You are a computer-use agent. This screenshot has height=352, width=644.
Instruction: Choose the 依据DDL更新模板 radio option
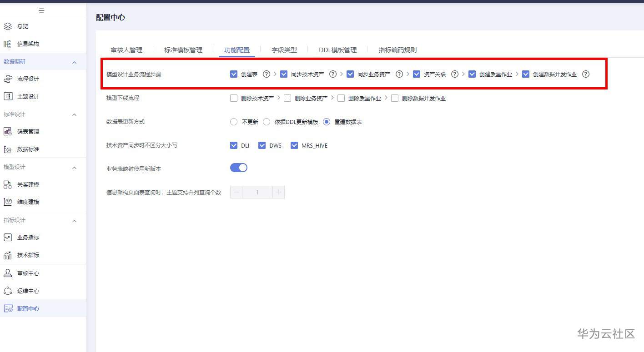coord(267,122)
